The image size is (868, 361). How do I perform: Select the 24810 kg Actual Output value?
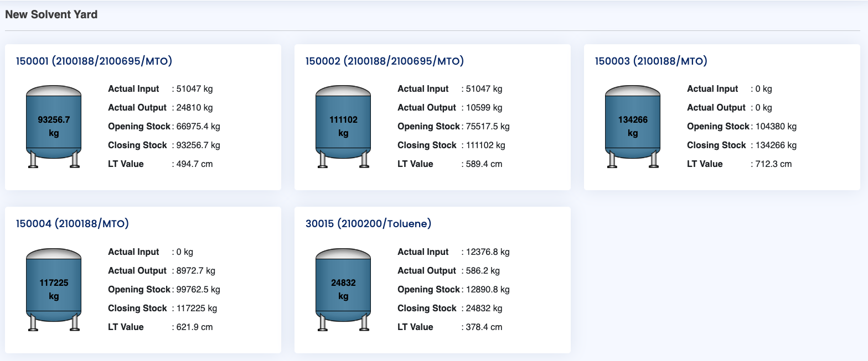194,107
